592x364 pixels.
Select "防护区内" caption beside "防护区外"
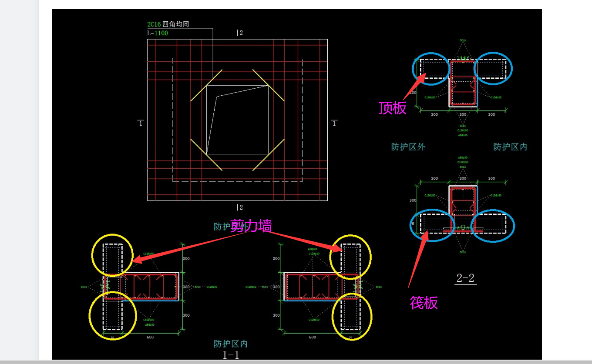click(510, 147)
